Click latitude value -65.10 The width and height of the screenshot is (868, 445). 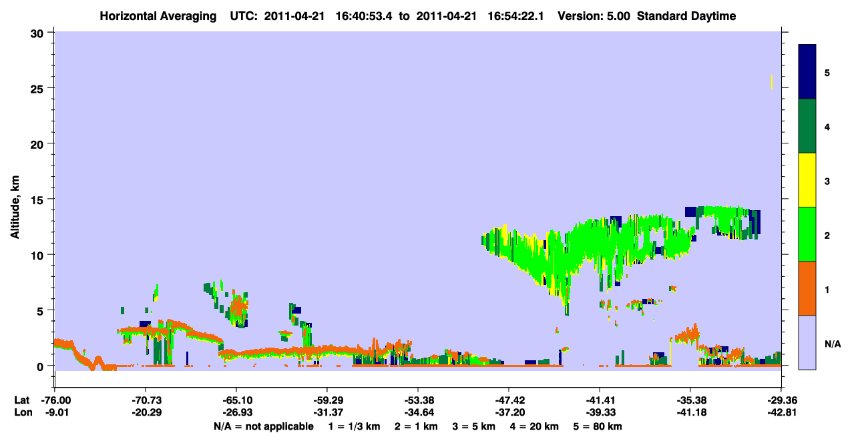(236, 400)
